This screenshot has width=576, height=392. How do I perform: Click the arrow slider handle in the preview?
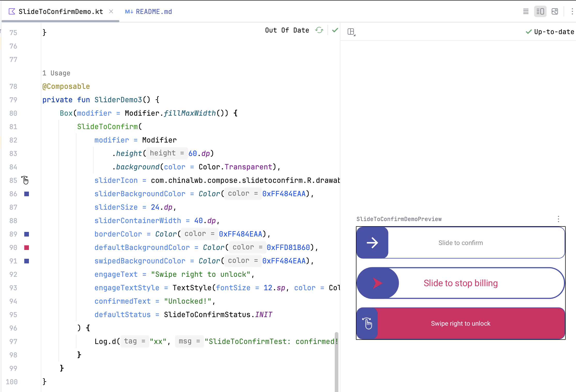click(x=372, y=243)
